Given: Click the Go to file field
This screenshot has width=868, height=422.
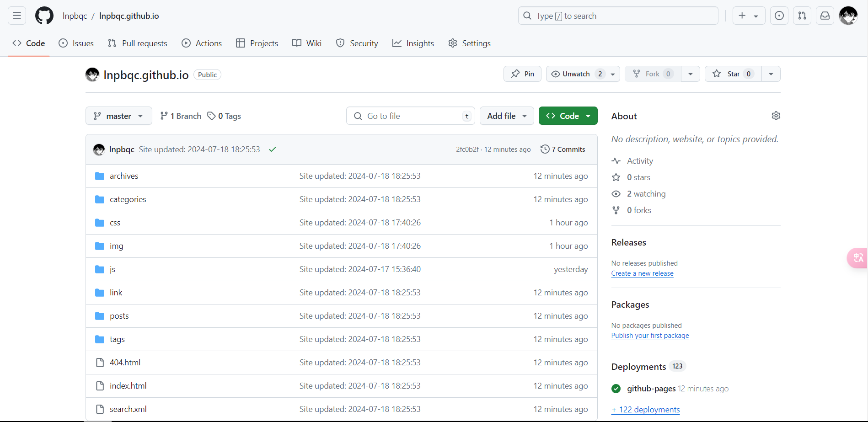Looking at the screenshot, I should (x=411, y=116).
